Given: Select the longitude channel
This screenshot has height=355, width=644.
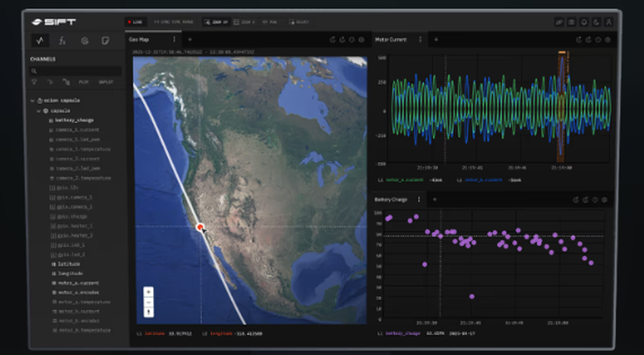Looking at the screenshot, I should [70, 274].
